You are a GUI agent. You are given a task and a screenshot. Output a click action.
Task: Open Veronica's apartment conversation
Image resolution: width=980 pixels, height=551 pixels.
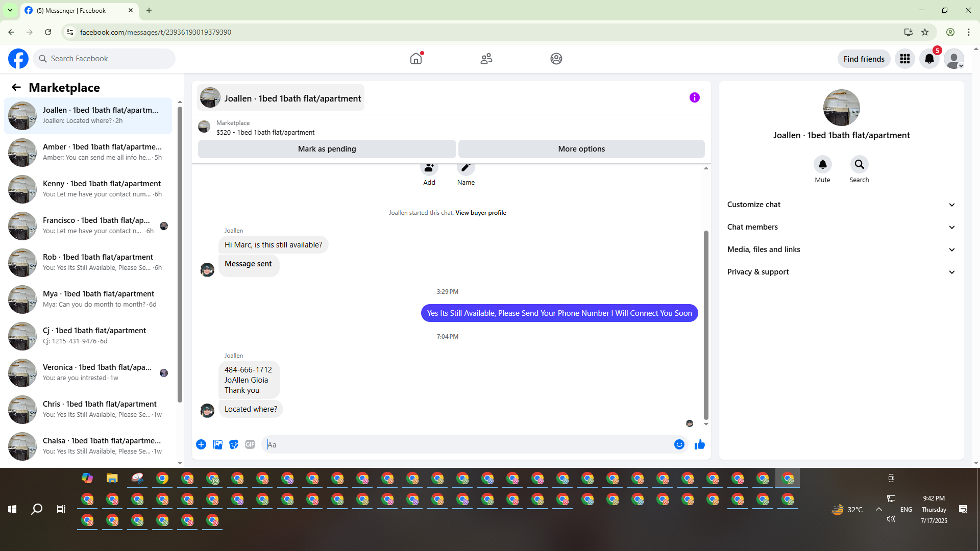click(88, 373)
